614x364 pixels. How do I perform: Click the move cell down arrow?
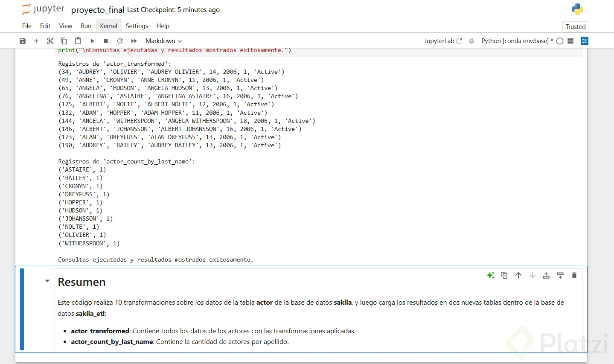point(533,275)
